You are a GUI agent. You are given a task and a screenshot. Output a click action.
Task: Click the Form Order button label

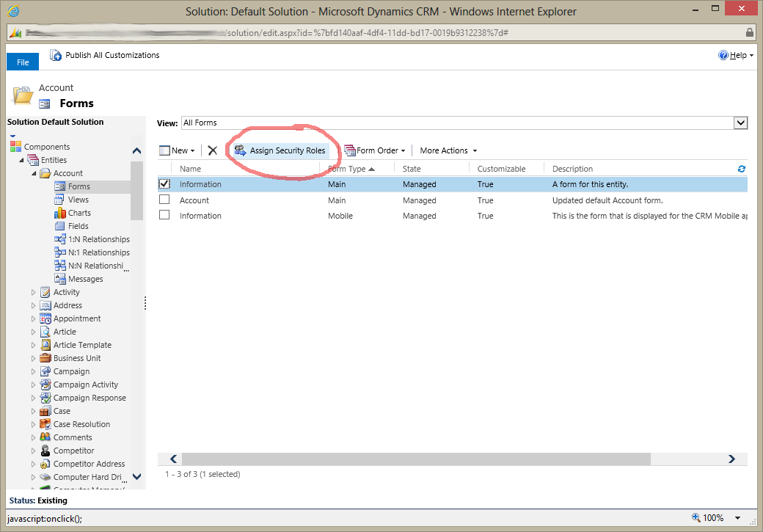point(377,150)
